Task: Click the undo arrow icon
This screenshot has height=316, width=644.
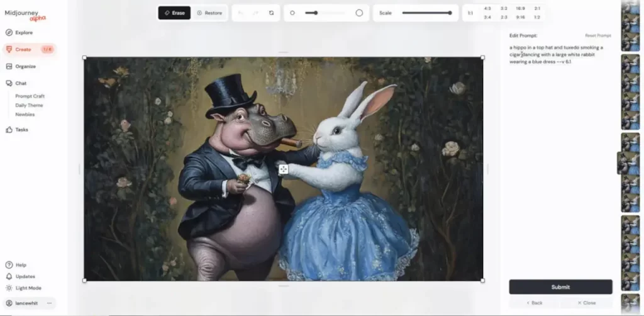Action: coord(242,13)
